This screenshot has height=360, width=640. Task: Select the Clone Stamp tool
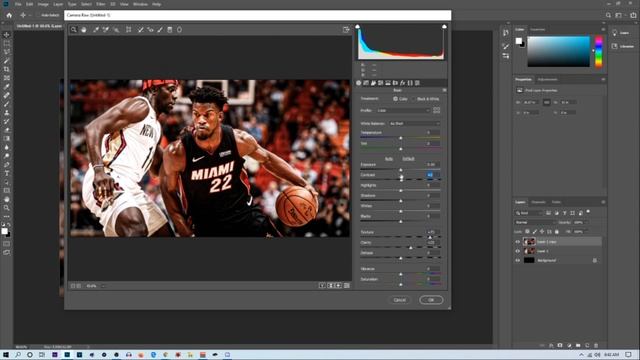(7, 113)
